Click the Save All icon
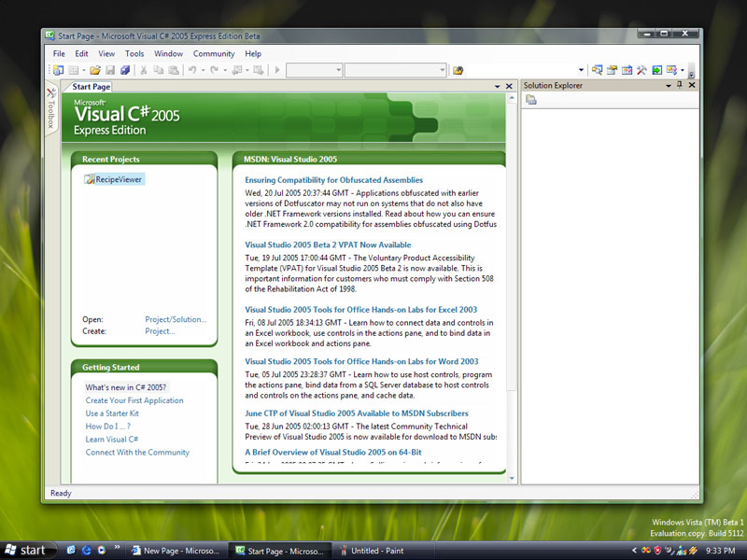 pyautogui.click(x=125, y=71)
